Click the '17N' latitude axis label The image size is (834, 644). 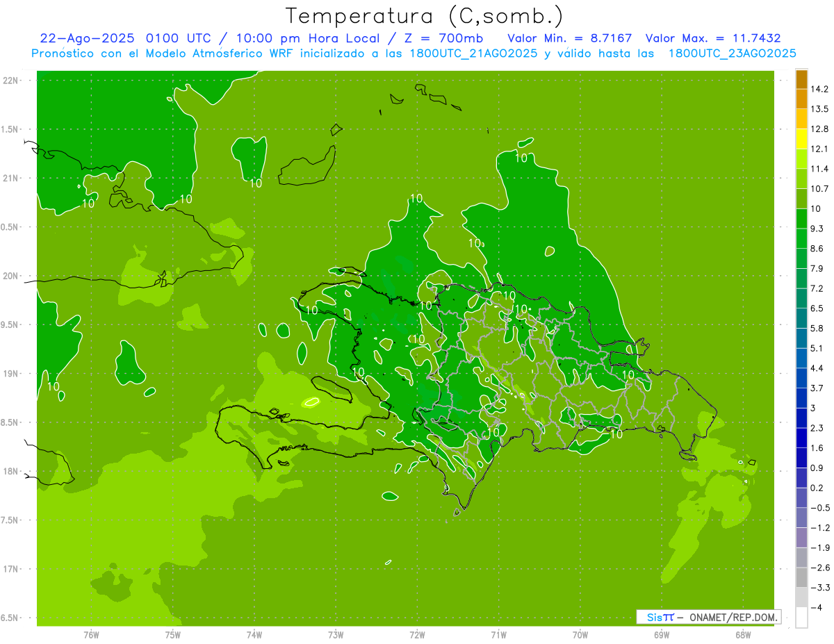[10, 569]
